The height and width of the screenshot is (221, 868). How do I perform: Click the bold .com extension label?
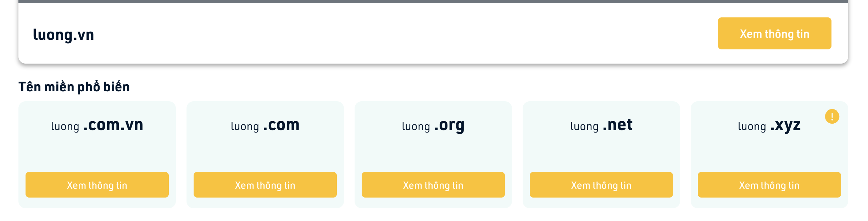coord(281,125)
